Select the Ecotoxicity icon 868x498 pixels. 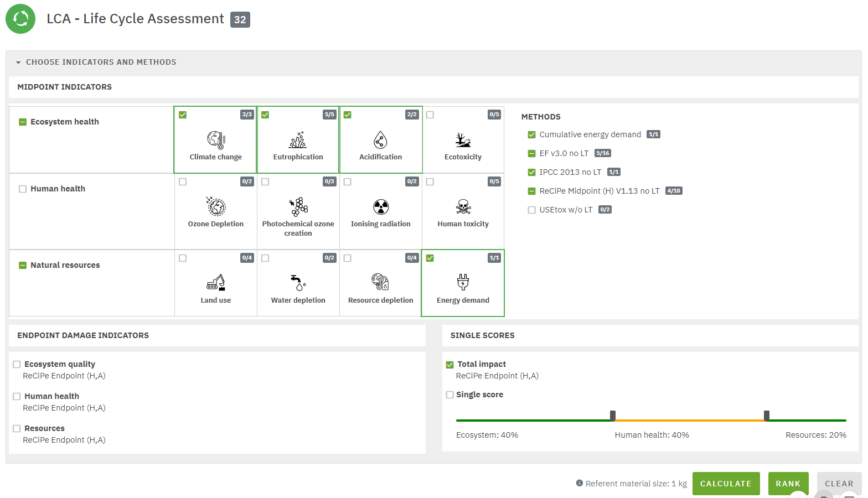coord(463,140)
